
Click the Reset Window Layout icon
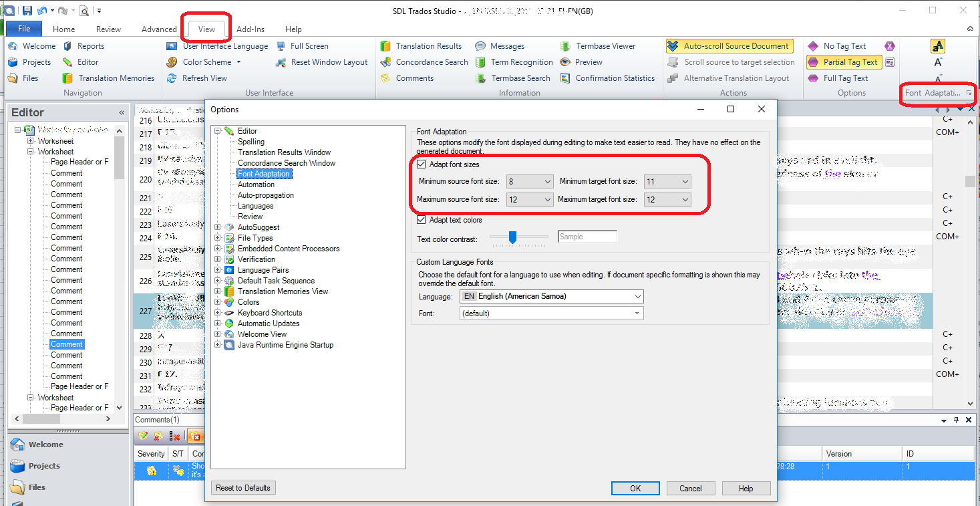point(281,62)
